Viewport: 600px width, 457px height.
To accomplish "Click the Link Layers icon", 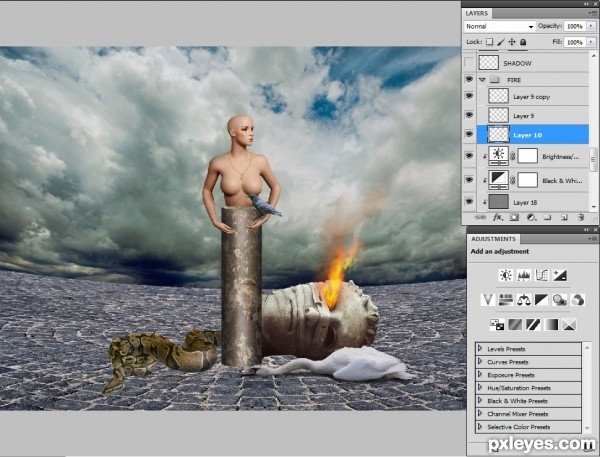I will [x=480, y=217].
